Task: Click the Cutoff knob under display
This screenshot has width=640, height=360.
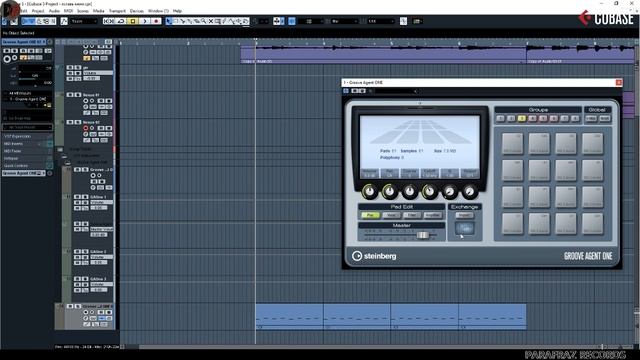Action: pos(429,191)
